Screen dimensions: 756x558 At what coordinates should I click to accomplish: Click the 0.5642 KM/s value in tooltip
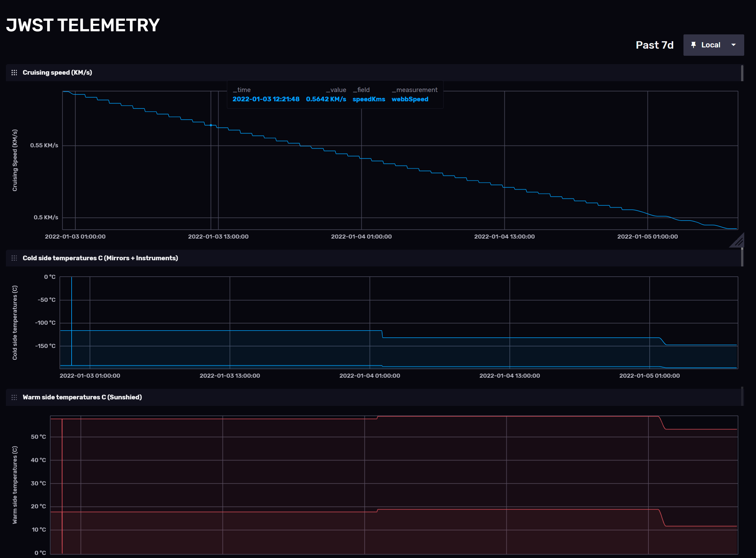click(x=326, y=99)
